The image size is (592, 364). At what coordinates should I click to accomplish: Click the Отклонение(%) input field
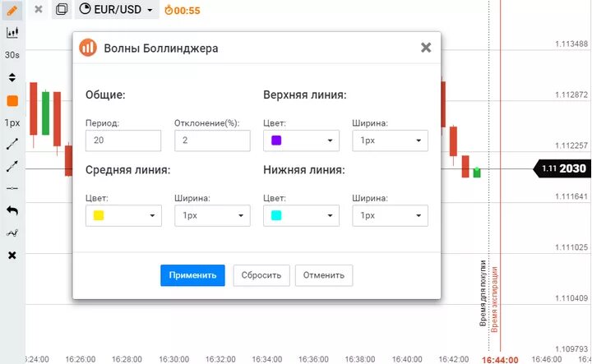212,141
